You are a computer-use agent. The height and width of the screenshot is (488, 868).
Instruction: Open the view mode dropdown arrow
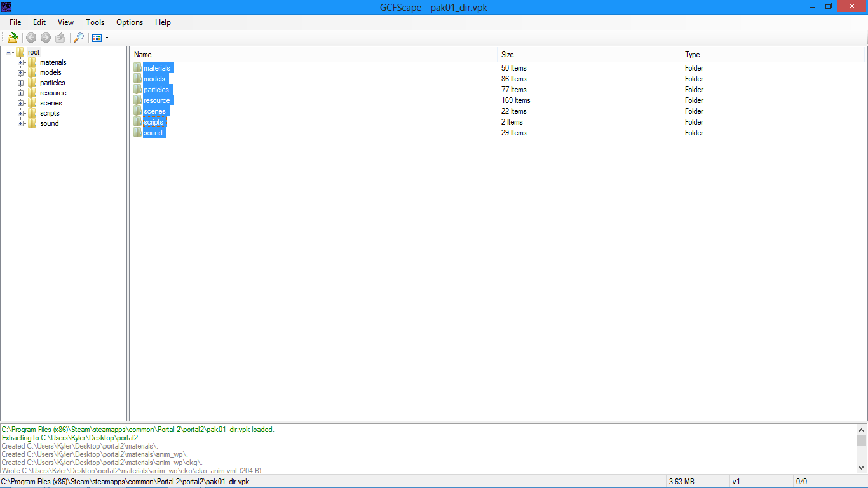[x=107, y=38]
